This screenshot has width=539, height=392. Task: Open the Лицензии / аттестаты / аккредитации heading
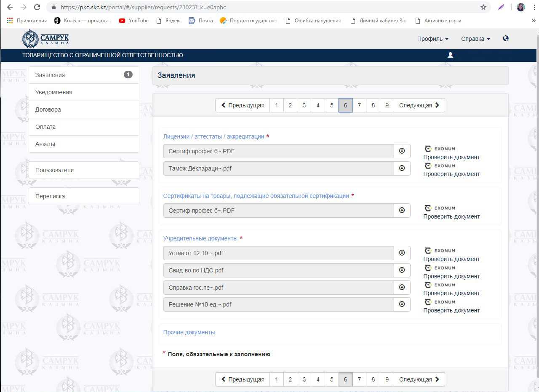tap(213, 136)
